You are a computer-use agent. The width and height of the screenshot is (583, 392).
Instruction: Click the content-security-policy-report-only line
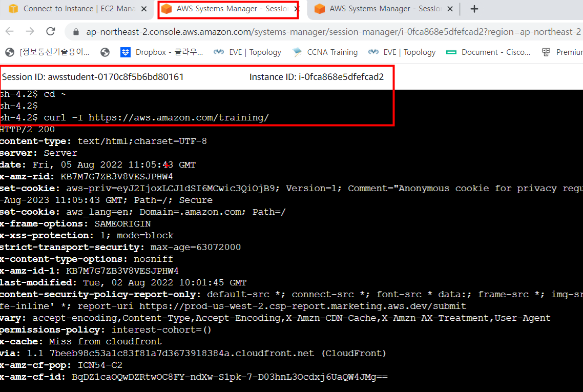coord(291,295)
